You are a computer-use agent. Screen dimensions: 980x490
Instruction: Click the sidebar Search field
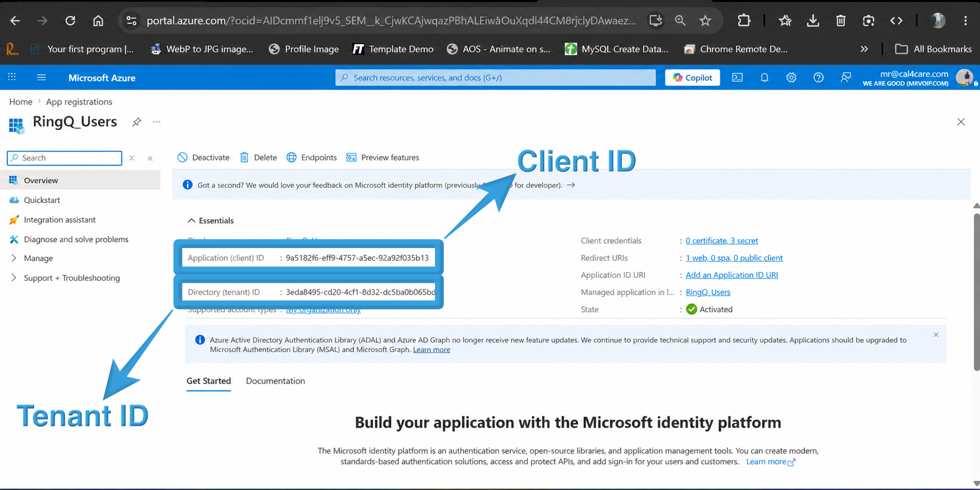tap(65, 158)
